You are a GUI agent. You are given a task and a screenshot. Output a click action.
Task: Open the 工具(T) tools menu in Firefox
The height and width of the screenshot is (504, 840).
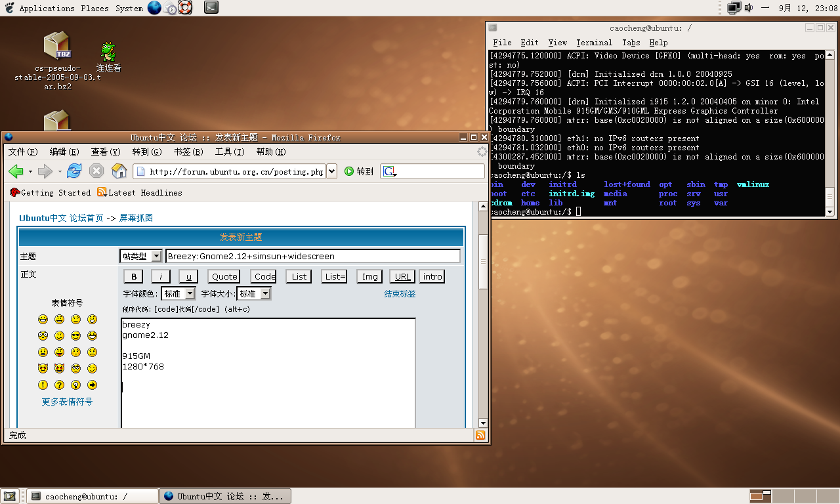click(x=230, y=152)
